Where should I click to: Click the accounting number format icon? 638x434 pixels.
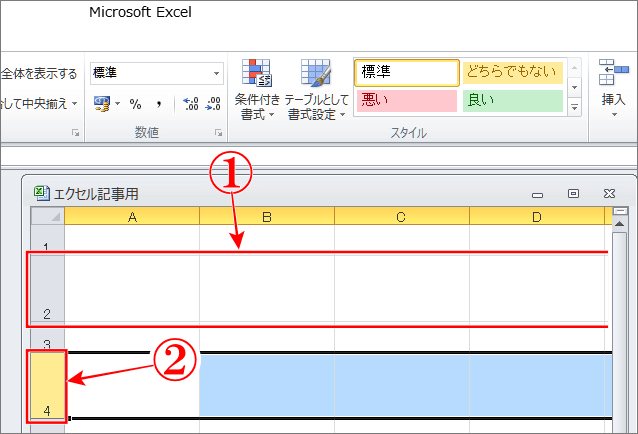[x=102, y=104]
